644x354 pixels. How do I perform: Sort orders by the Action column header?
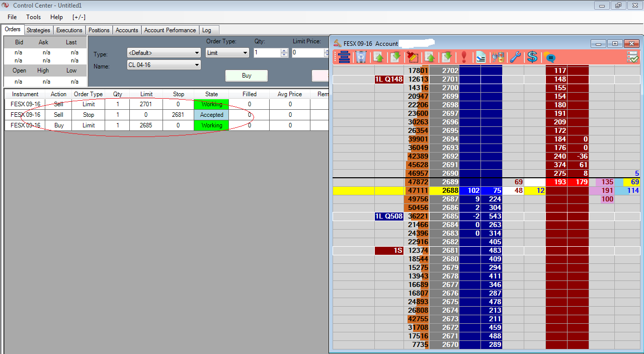pyautogui.click(x=58, y=94)
